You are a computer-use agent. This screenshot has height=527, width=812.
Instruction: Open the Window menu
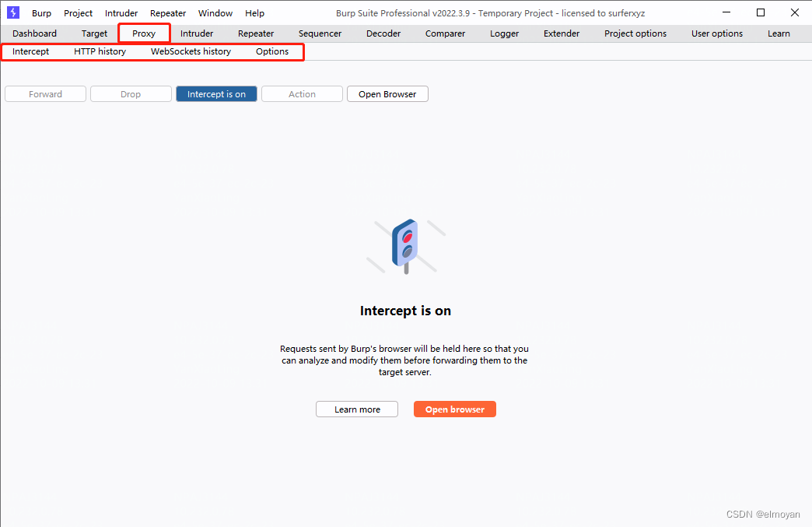tap(215, 13)
